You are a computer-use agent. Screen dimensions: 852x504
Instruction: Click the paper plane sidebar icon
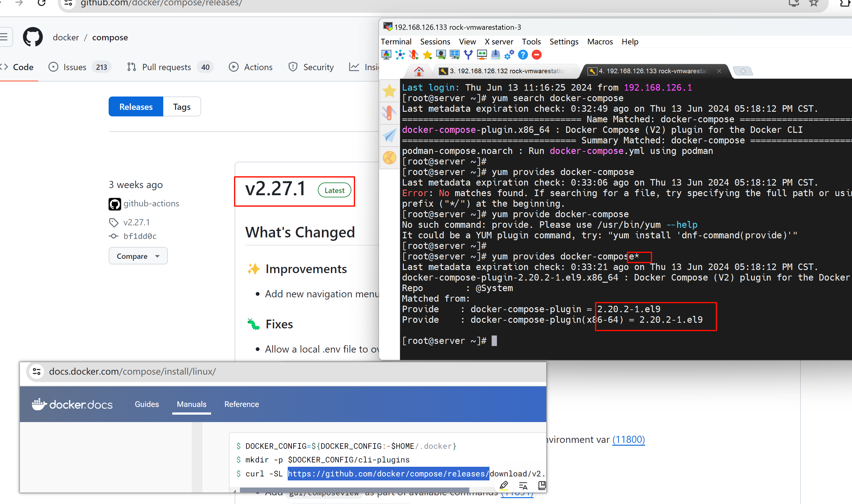389,136
